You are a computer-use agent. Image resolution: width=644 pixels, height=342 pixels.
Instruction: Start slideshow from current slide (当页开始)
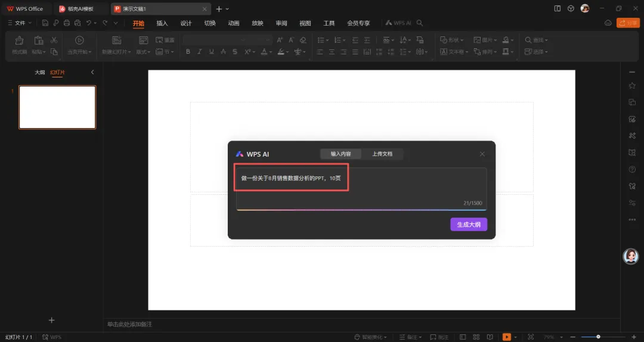tap(79, 45)
